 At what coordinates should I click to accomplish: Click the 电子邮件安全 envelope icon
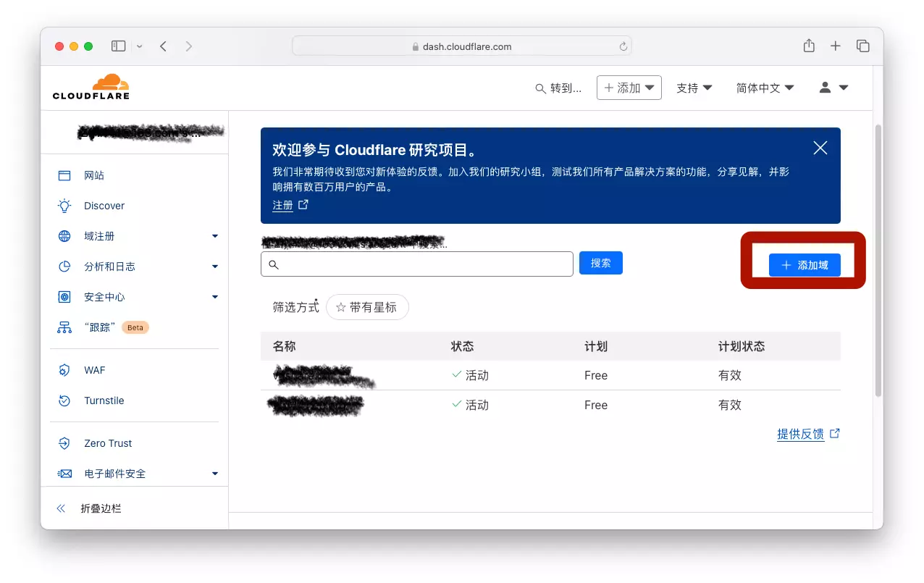coord(64,474)
